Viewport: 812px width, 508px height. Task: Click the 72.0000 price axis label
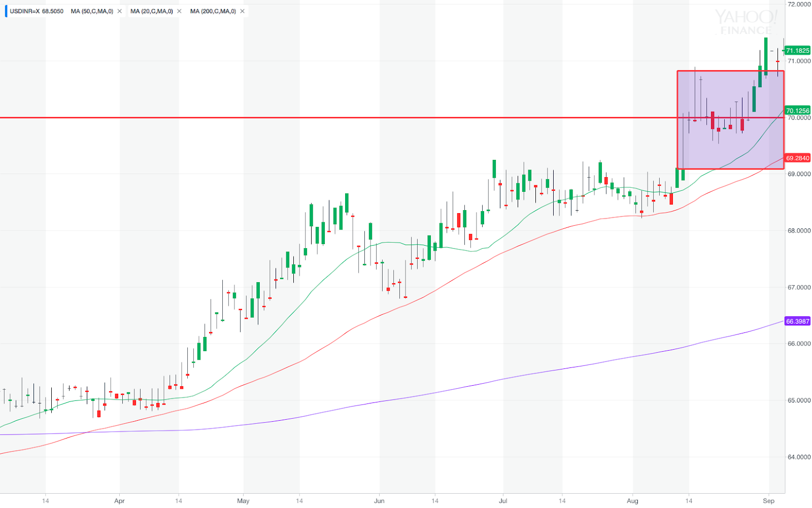point(799,5)
